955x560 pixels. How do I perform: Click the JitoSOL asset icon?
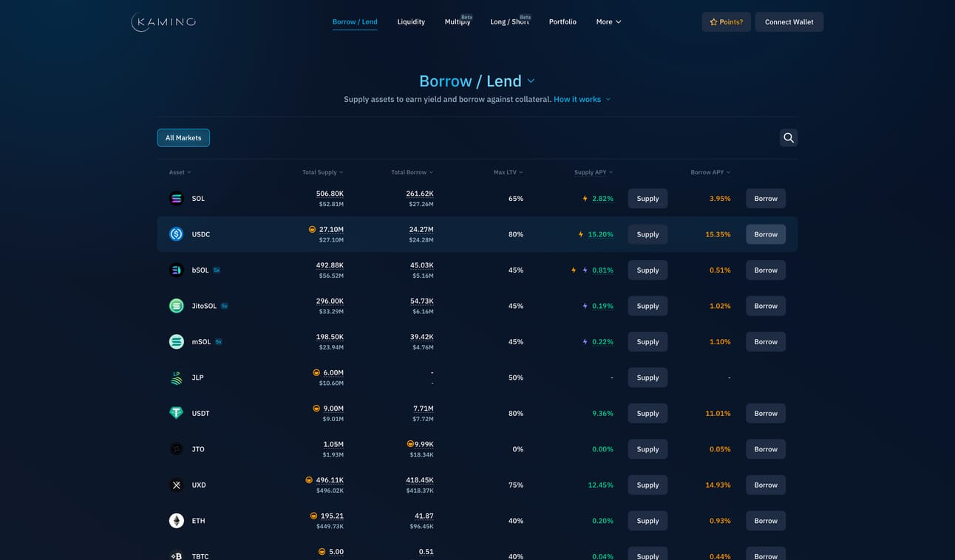click(x=176, y=306)
